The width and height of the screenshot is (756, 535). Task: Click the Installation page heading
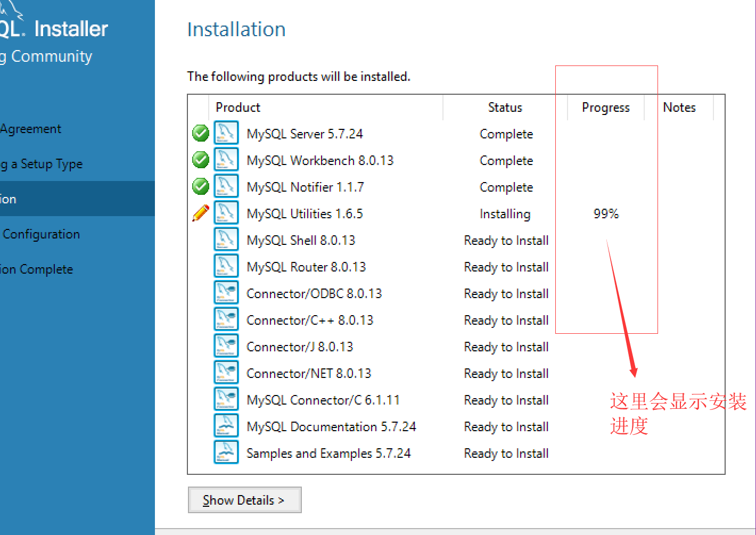pyautogui.click(x=236, y=29)
